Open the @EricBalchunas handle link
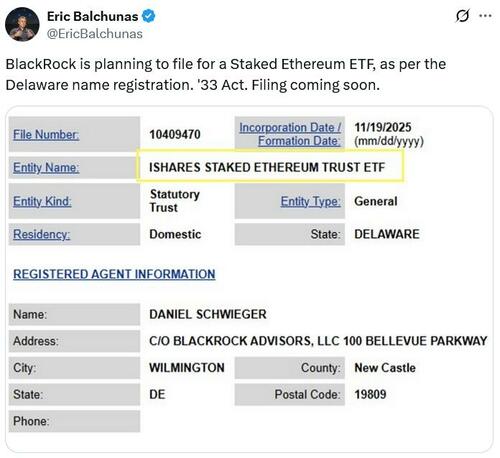Image resolution: width=500 pixels, height=458 pixels. [x=95, y=34]
